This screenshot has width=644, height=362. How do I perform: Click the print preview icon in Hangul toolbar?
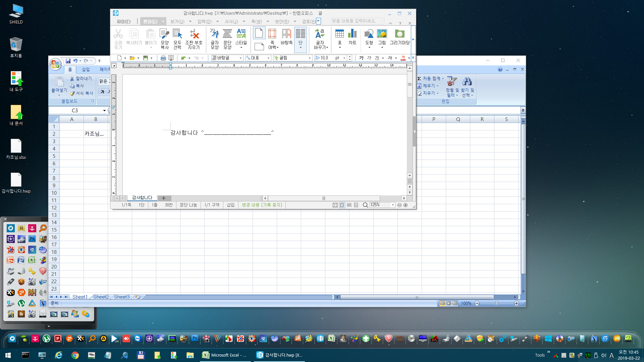tap(171, 58)
